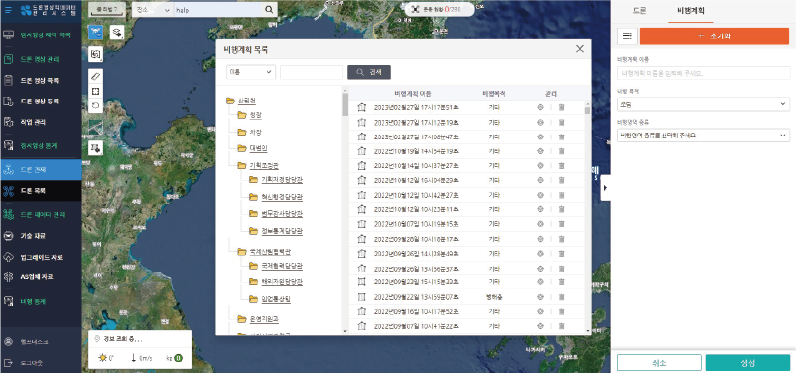Open the 비행 목적 dropdown
The height and width of the screenshot is (374, 796).
pyautogui.click(x=704, y=104)
